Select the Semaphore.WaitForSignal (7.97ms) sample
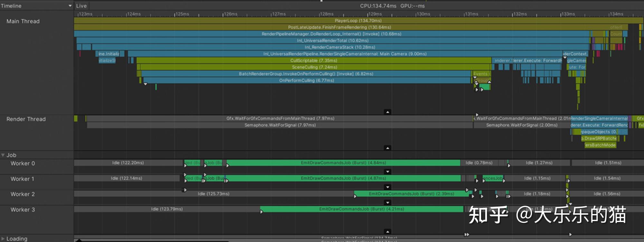The image size is (644, 242). pos(280,125)
